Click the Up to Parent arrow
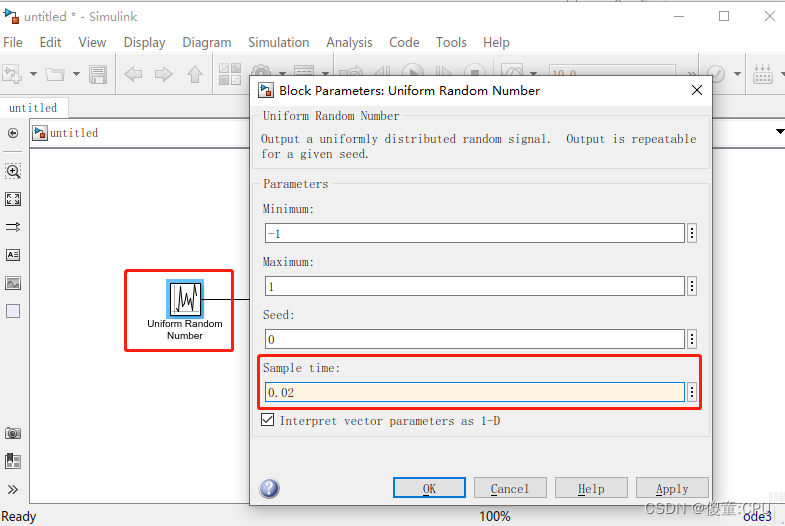This screenshot has height=526, width=785. [x=195, y=74]
